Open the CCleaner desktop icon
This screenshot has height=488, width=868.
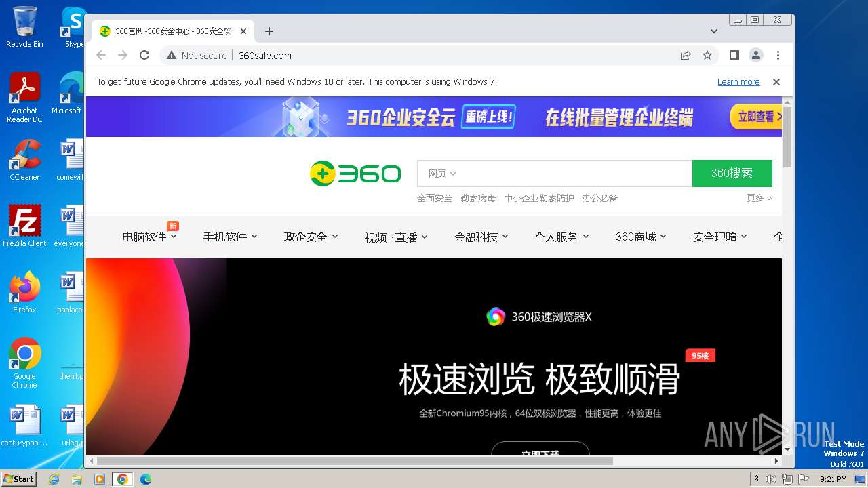click(24, 160)
